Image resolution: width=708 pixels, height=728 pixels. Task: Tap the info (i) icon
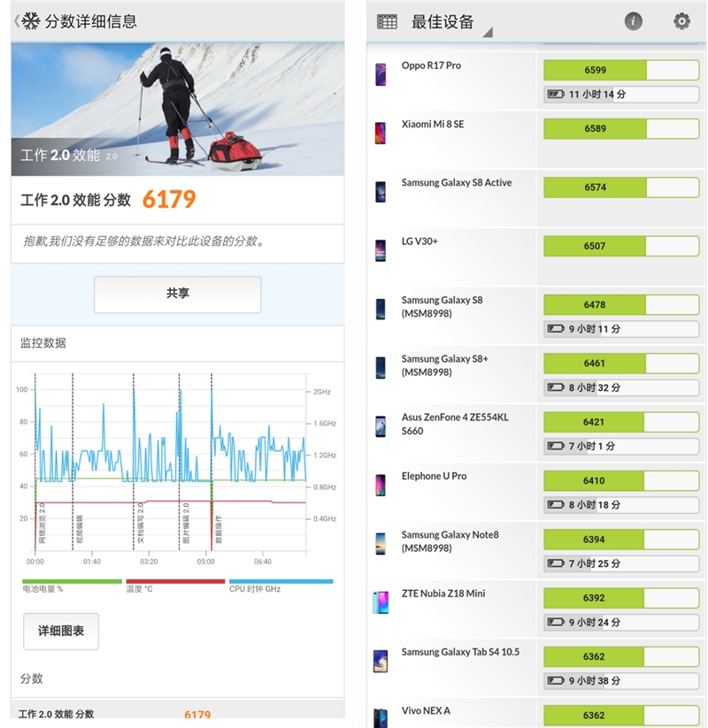(634, 21)
